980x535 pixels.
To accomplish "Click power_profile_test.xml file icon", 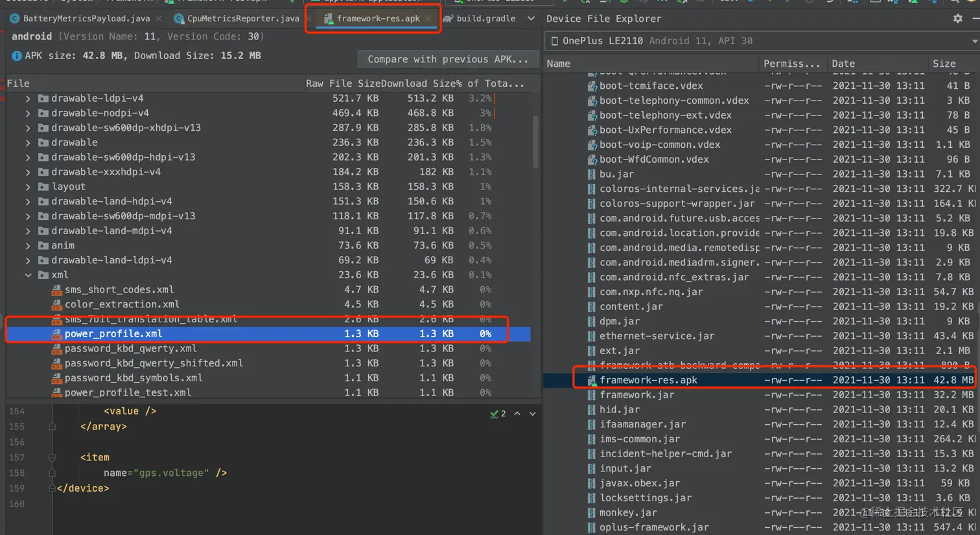I will coord(57,393).
